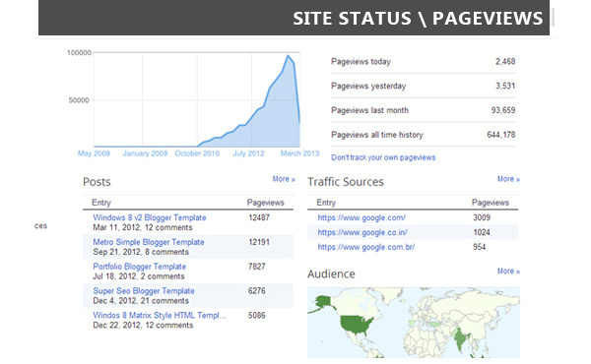Select 'Pageviews today' value 2,468
Viewport: 591px width, 364px height.
point(505,62)
